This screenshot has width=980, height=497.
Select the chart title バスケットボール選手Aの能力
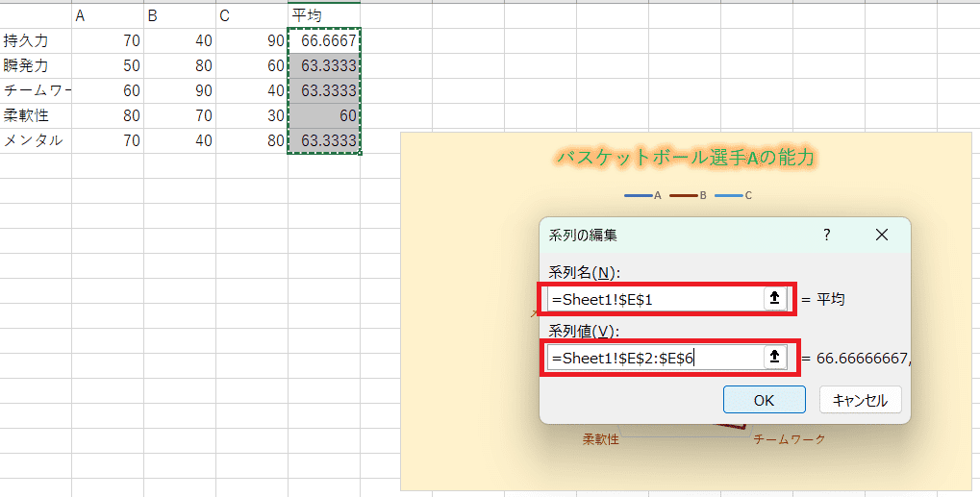[686, 158]
